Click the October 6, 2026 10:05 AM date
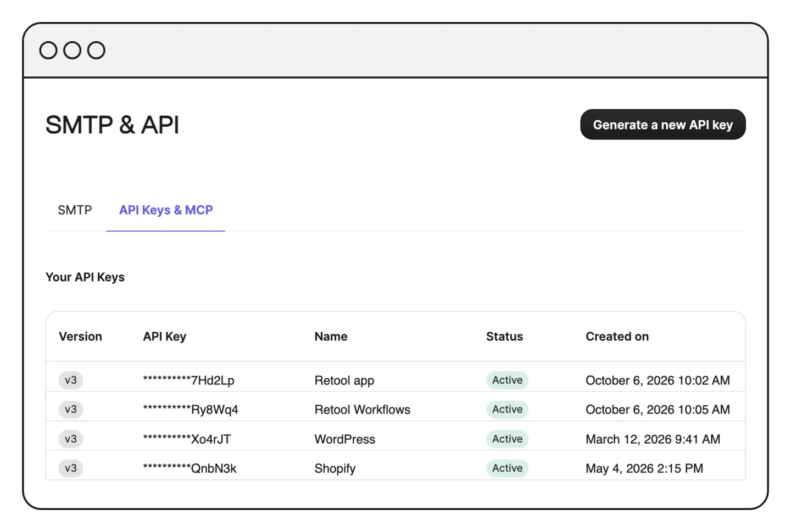The width and height of the screenshot is (791, 532). tap(658, 410)
